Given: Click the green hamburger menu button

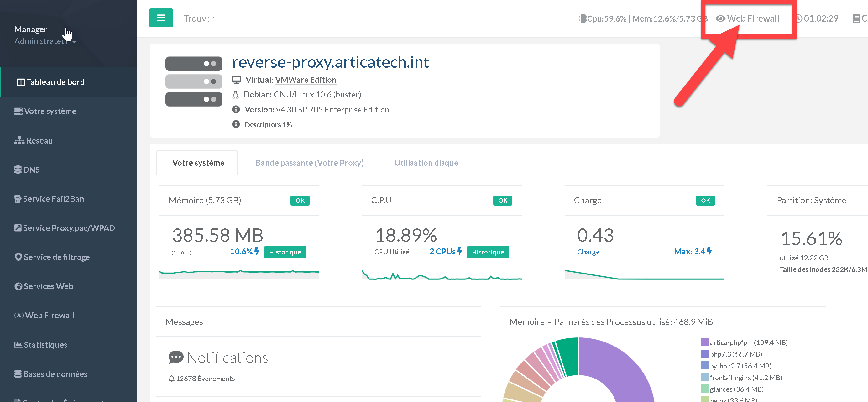Looking at the screenshot, I should tap(161, 18).
